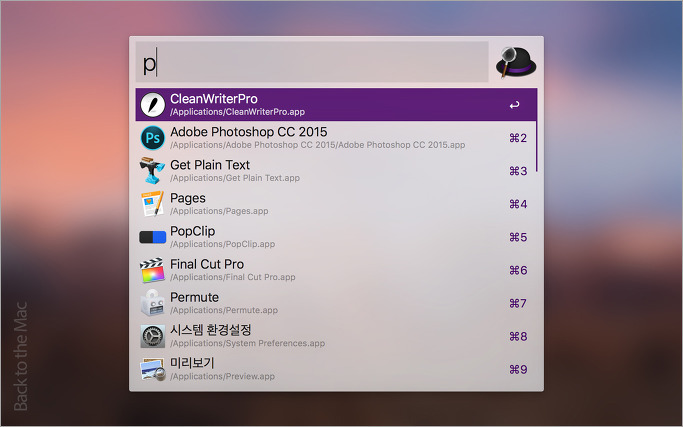Select the CleanWriterPro result
Screen dimensions: 683x427
tap(336, 105)
